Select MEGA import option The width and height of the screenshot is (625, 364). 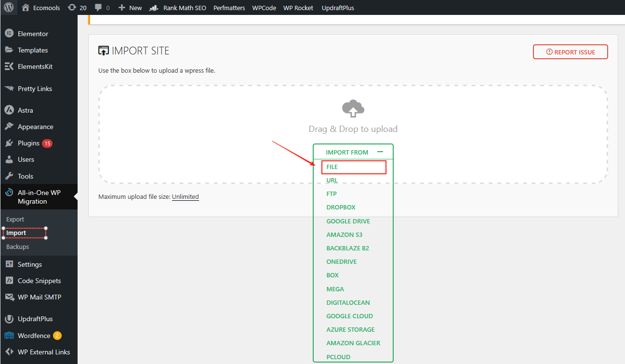pos(335,289)
